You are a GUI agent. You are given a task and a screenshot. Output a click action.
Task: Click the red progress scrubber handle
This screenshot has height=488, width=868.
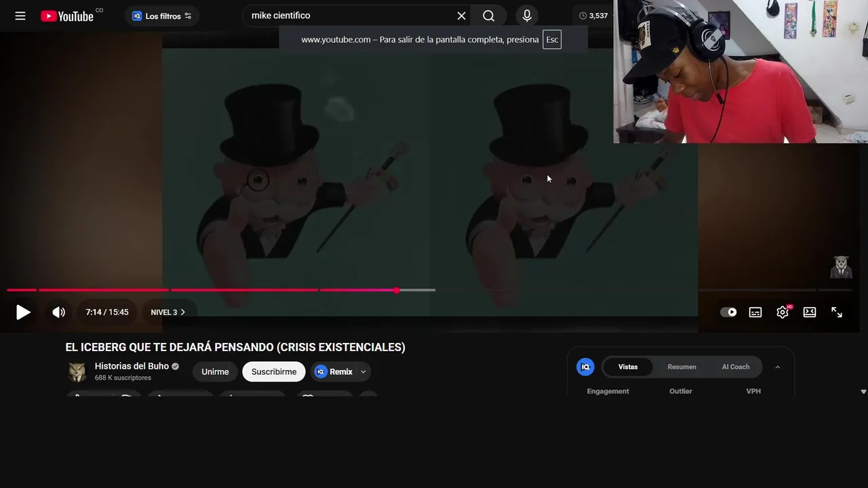[x=397, y=290]
